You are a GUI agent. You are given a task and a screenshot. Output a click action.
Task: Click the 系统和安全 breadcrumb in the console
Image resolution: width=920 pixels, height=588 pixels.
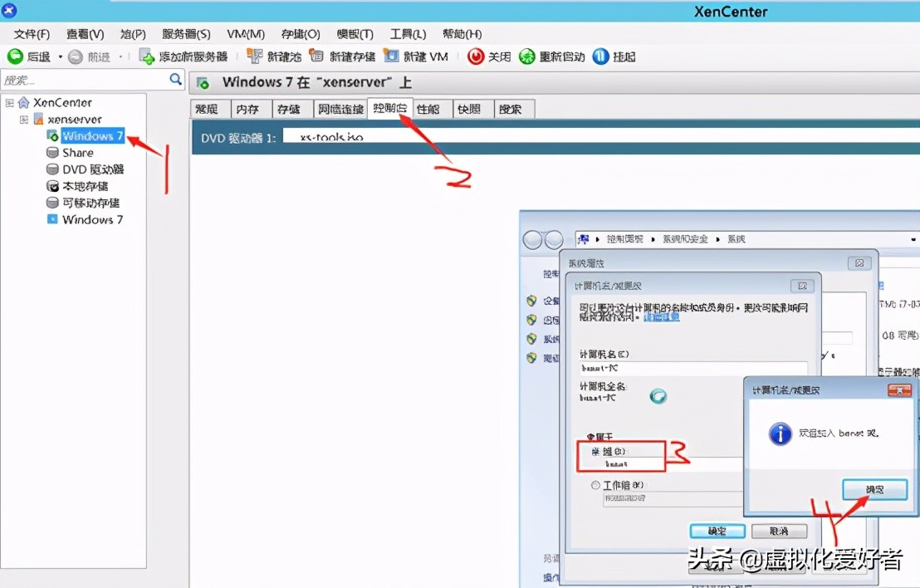(x=685, y=239)
